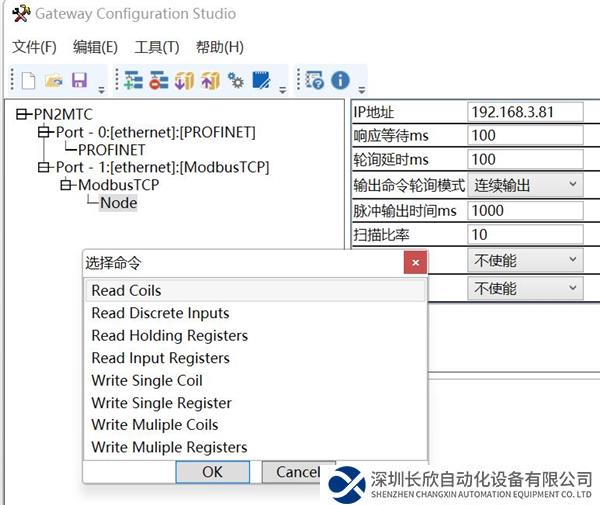Screen dimensions: 600x505
Task: Collapse the PN2MTC root tree node
Action: tap(23, 115)
